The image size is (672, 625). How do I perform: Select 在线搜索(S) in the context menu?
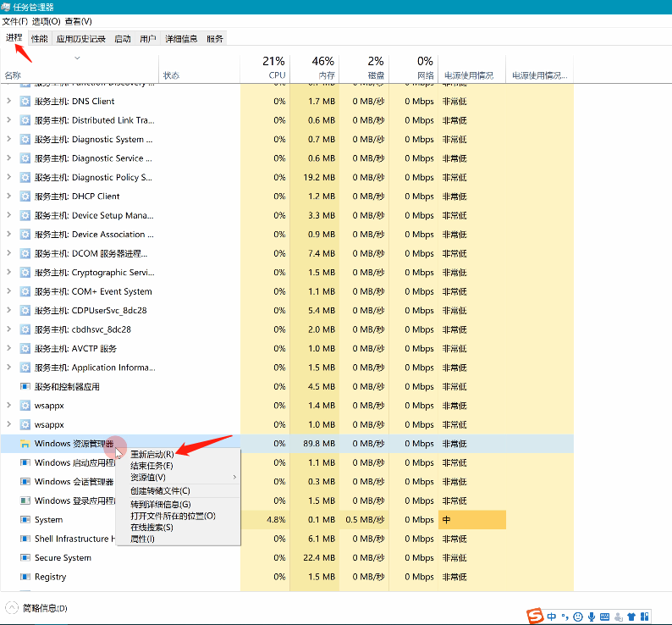pos(179,528)
